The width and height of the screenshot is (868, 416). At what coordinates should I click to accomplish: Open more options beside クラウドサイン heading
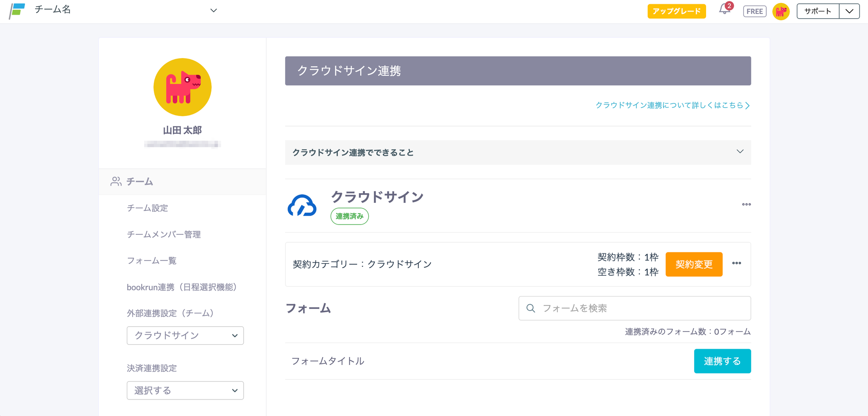pyautogui.click(x=746, y=205)
